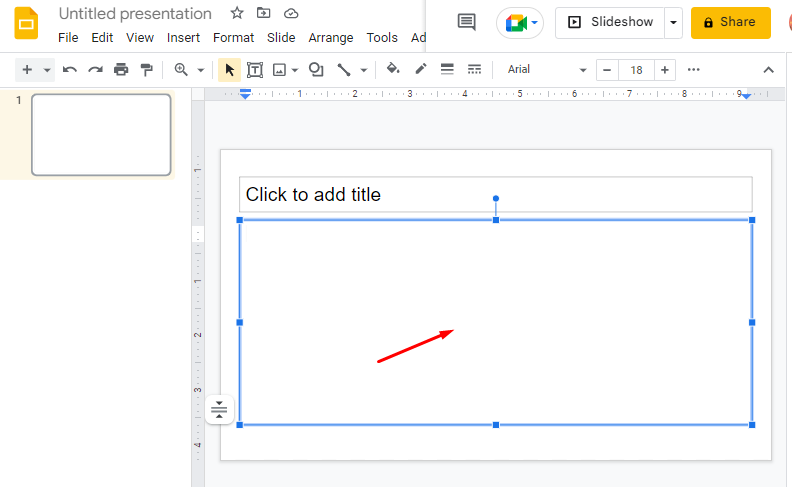
Task: Collapse the menus with up chevron
Action: (768, 70)
